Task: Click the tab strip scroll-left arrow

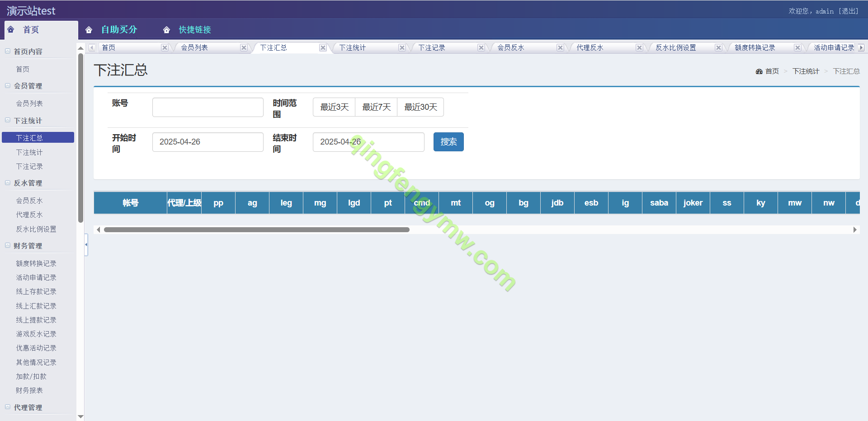Action: coord(92,47)
